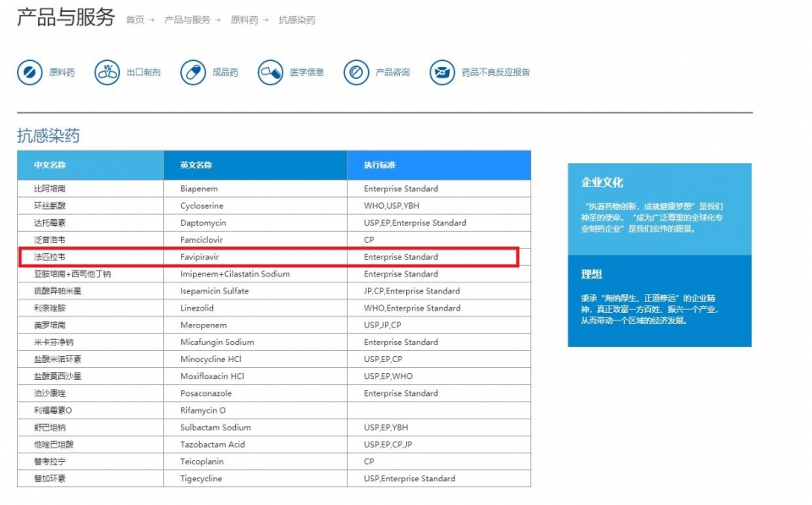Select the Biapenem cell
Viewport: 812px width, 505px height.
pos(255,189)
